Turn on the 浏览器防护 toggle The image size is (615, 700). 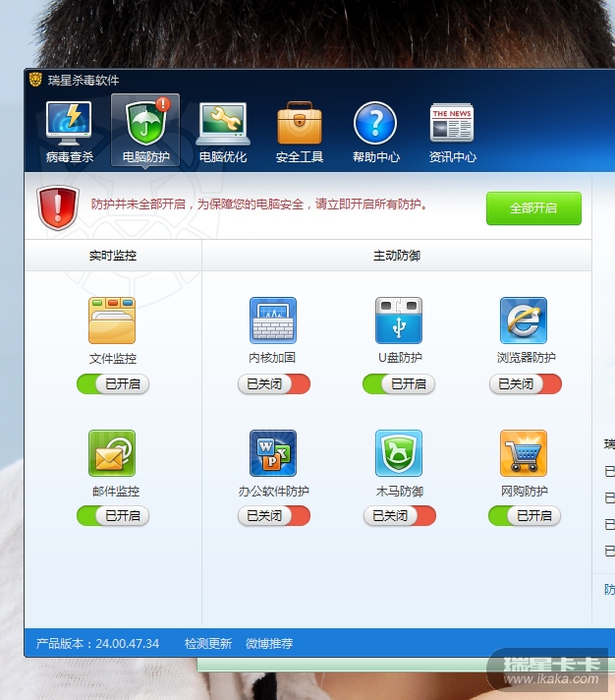pyautogui.click(x=526, y=384)
